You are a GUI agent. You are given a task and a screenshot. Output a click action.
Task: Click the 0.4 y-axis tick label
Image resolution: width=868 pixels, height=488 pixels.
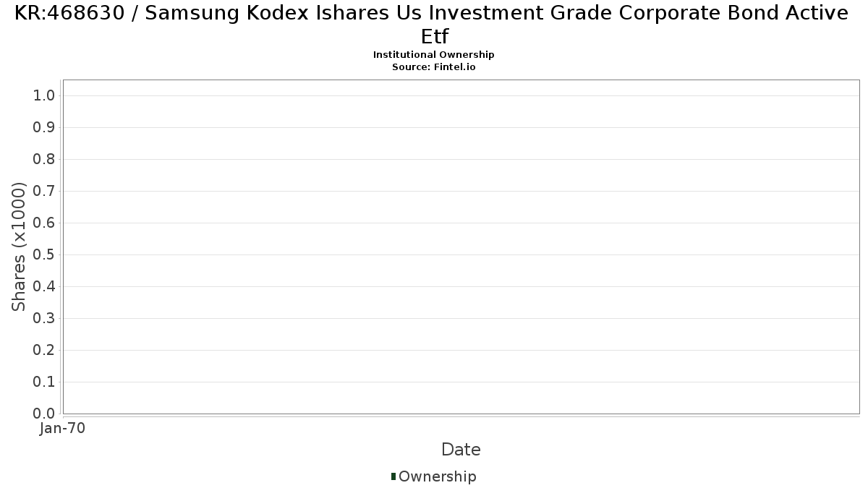coord(44,287)
